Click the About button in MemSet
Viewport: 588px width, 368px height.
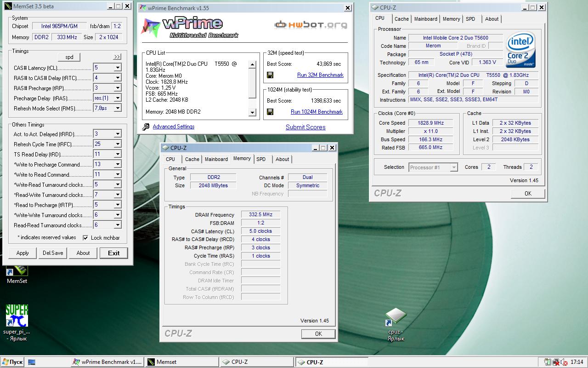coord(83,253)
